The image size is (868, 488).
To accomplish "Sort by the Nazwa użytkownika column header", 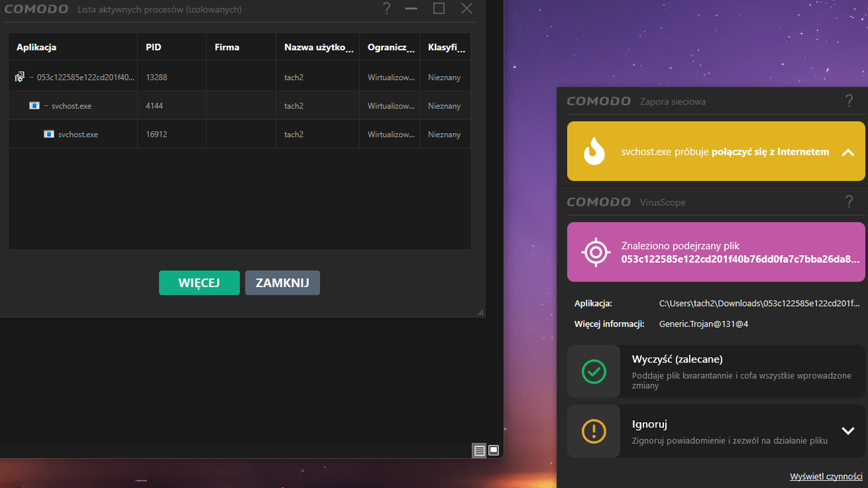I will click(x=318, y=48).
